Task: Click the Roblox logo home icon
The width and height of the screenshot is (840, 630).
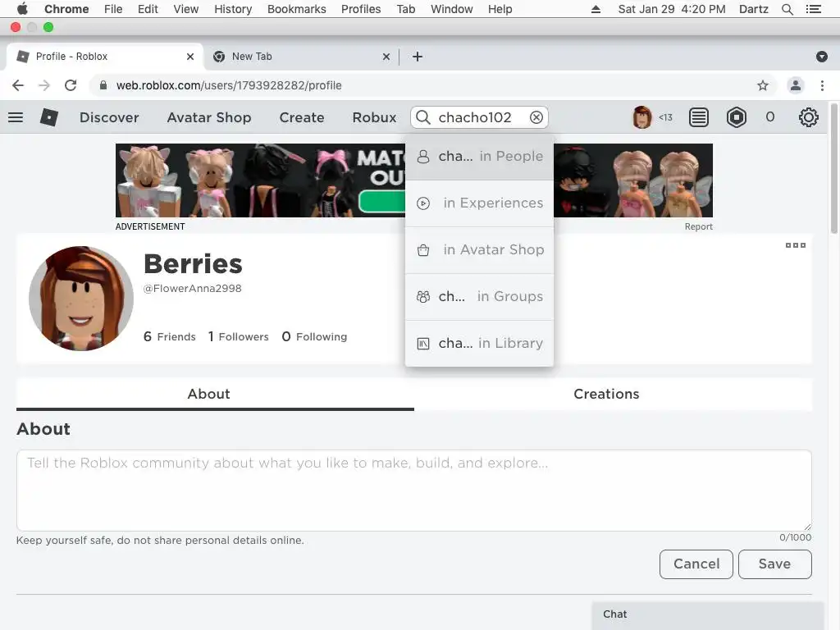Action: point(48,117)
